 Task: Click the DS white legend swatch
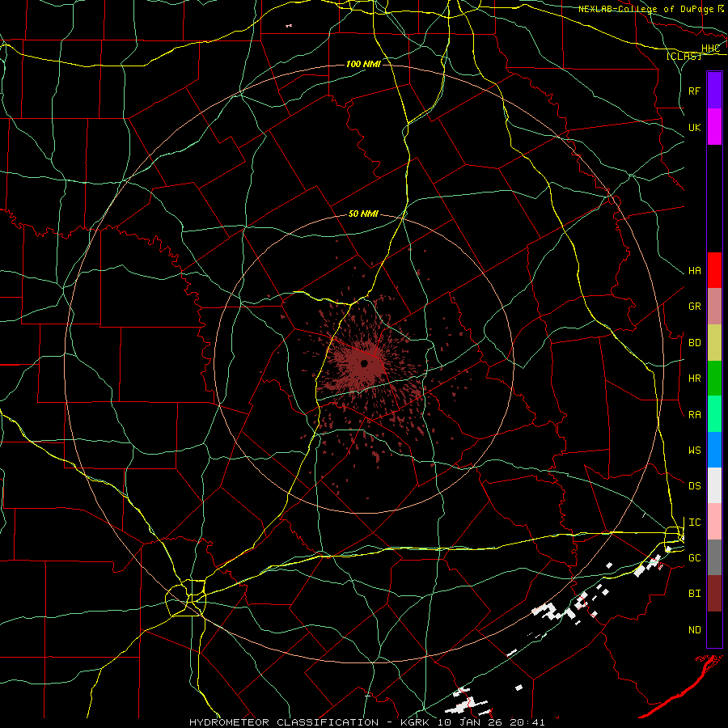click(x=714, y=485)
